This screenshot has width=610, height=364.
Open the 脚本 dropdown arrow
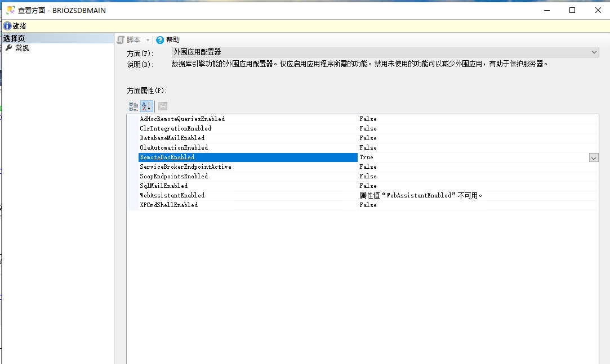pyautogui.click(x=148, y=40)
